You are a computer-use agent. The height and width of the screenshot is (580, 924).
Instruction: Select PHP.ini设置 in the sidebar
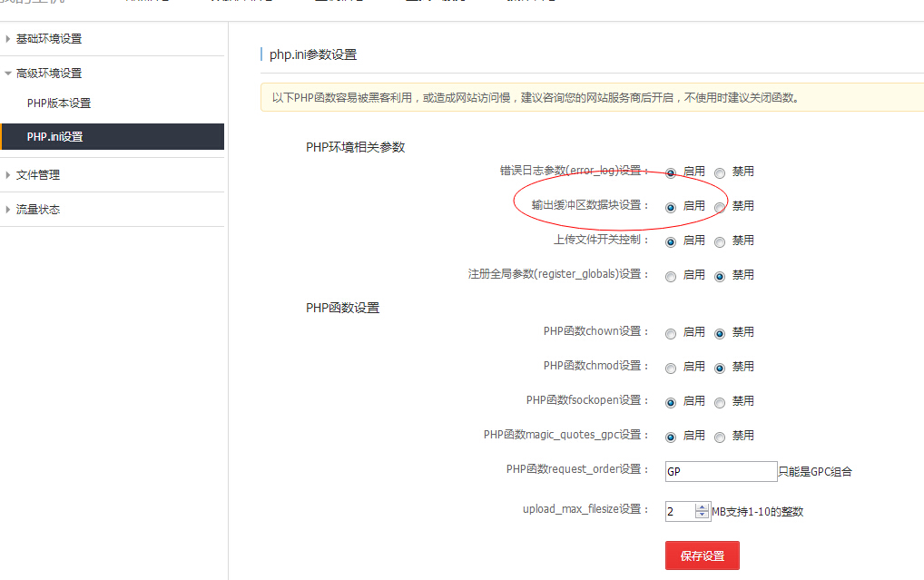click(x=55, y=137)
